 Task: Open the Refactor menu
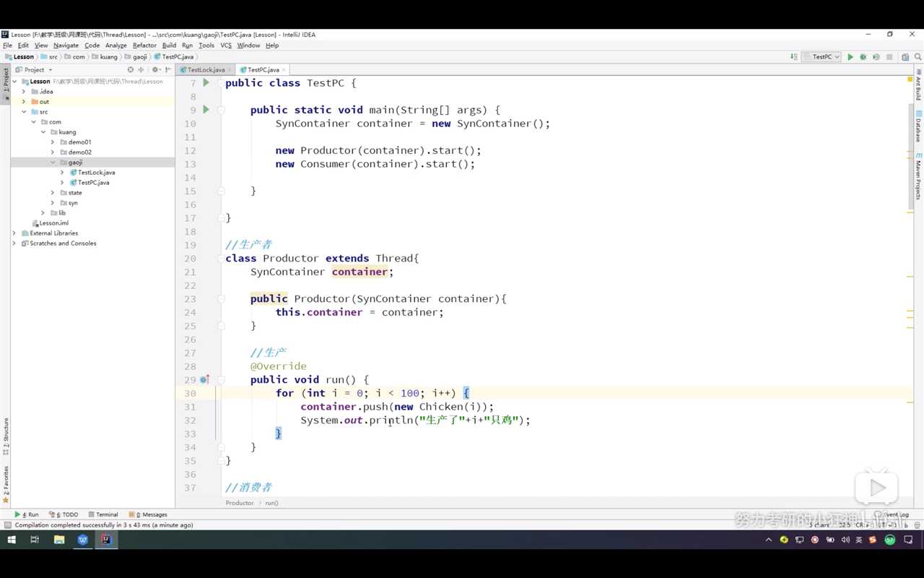click(x=144, y=45)
